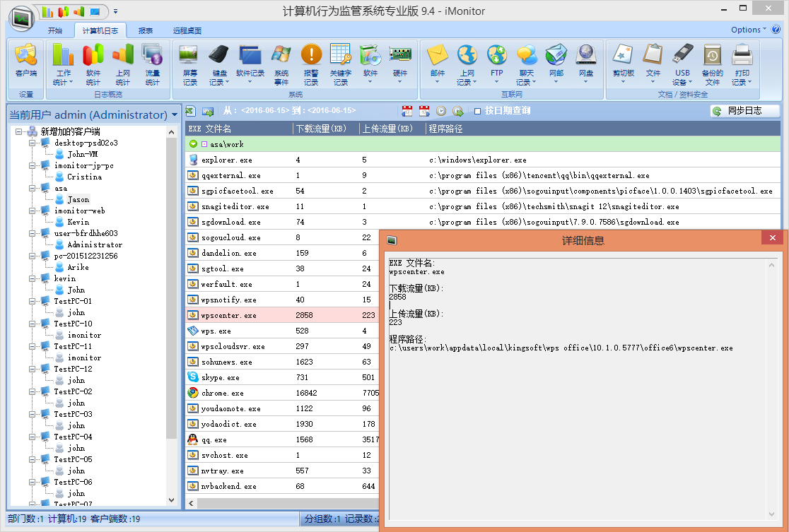
Task: Switch to the 报表 tab
Action: tap(146, 30)
